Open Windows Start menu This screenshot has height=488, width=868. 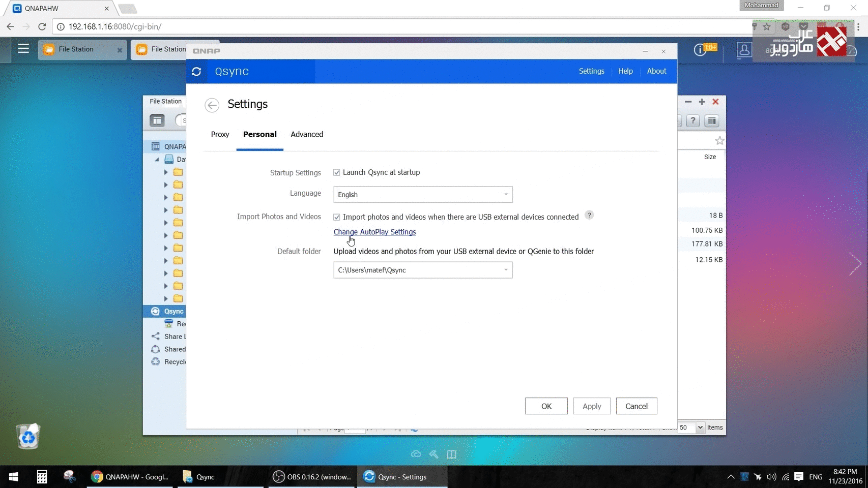point(14,477)
